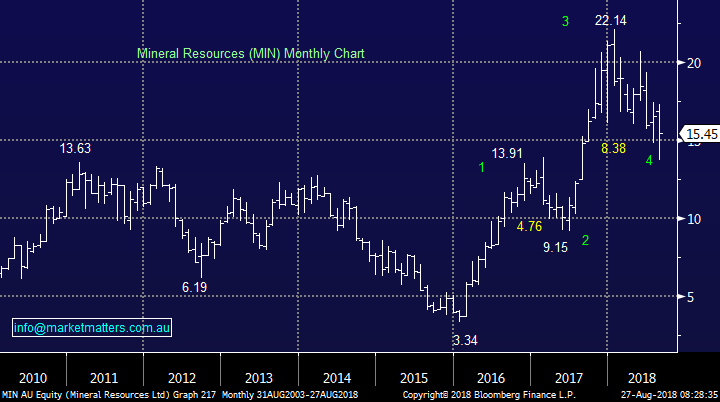Image resolution: width=720 pixels, height=402 pixels.
Task: Click the 2010 year label on axis
Action: point(33,378)
